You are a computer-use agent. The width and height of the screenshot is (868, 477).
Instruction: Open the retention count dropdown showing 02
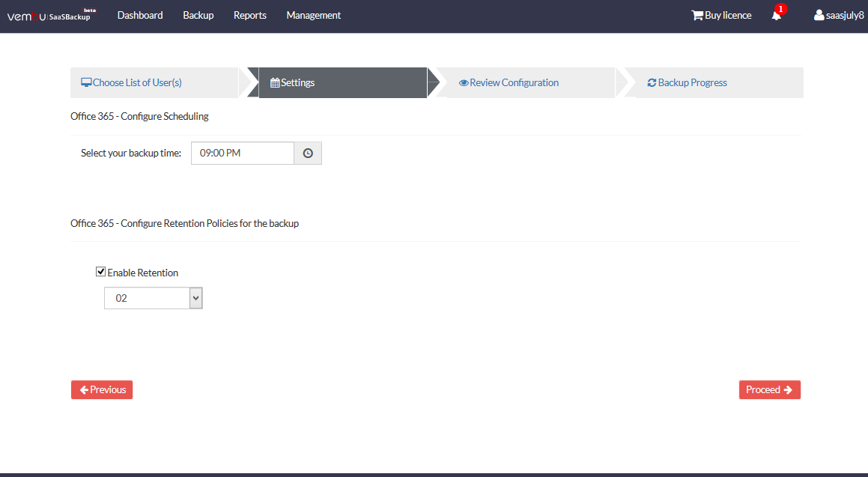[154, 298]
